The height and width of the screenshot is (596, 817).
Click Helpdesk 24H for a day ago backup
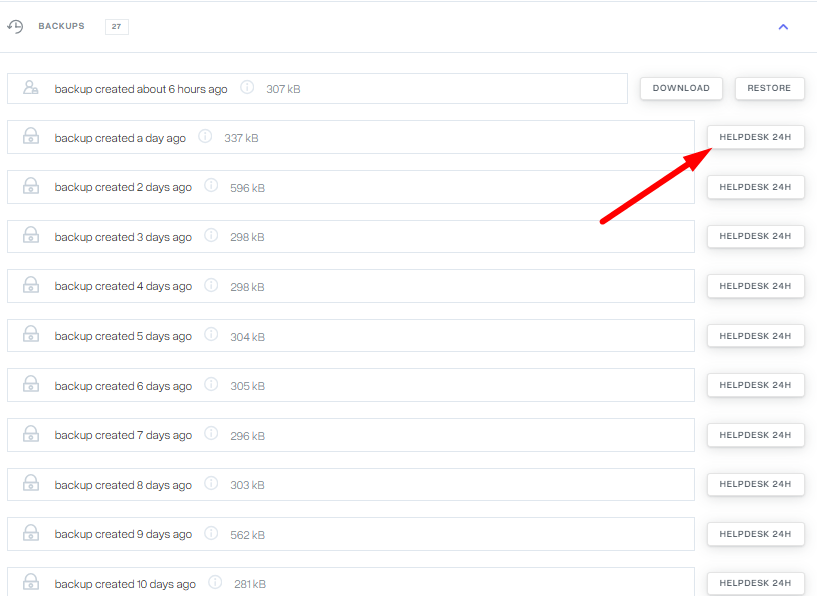[x=756, y=137]
